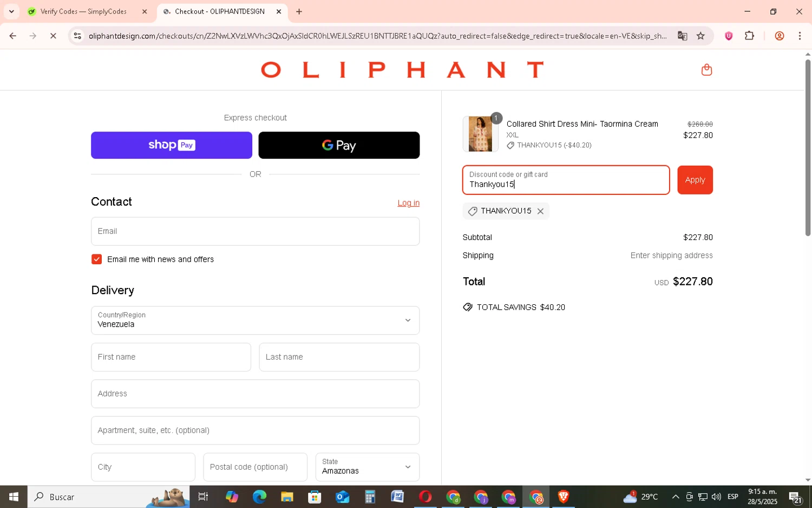Viewport: 812px width, 508px height.
Task: Open network icon in system tray
Action: [x=703, y=497]
